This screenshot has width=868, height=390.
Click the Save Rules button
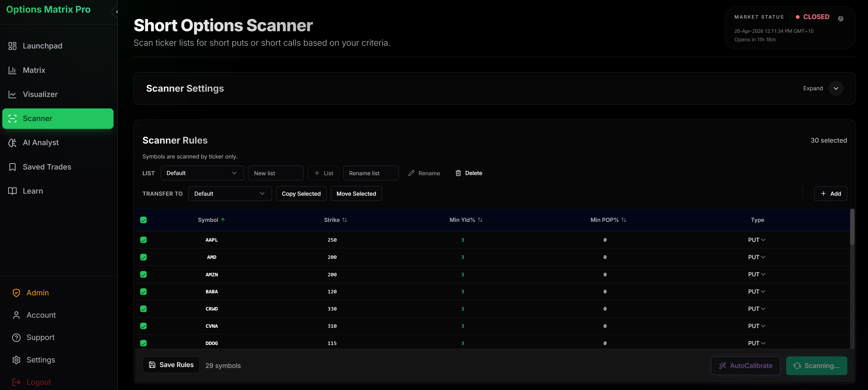171,365
